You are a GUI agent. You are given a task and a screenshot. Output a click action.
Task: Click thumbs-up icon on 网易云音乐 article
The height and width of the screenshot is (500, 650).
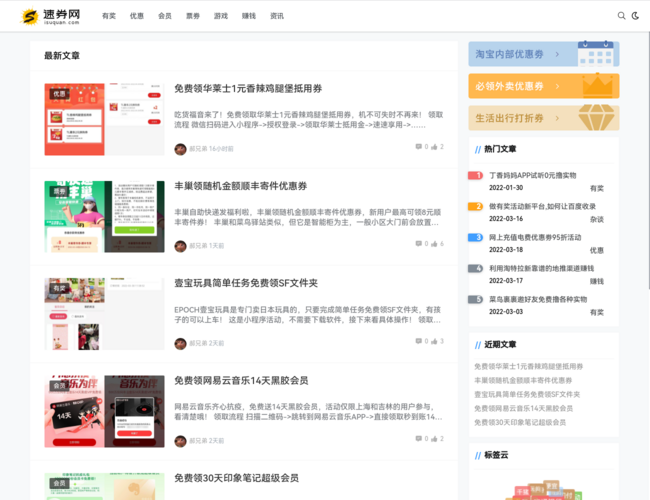434,438
